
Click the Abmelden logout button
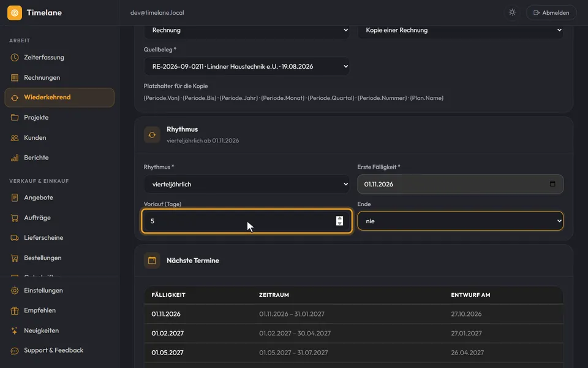(551, 13)
